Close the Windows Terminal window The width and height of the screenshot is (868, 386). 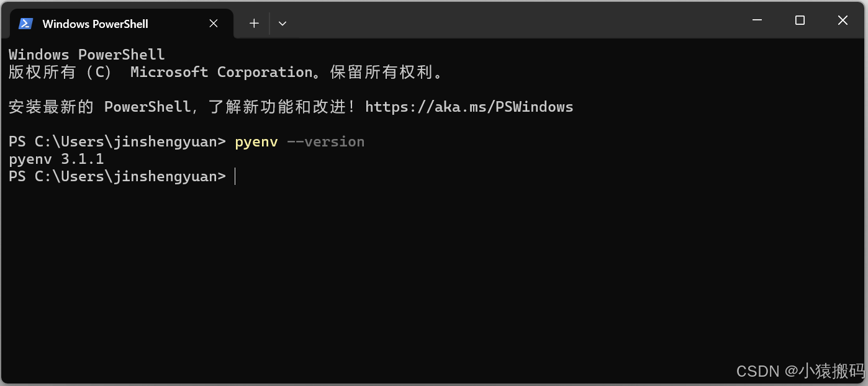[843, 20]
